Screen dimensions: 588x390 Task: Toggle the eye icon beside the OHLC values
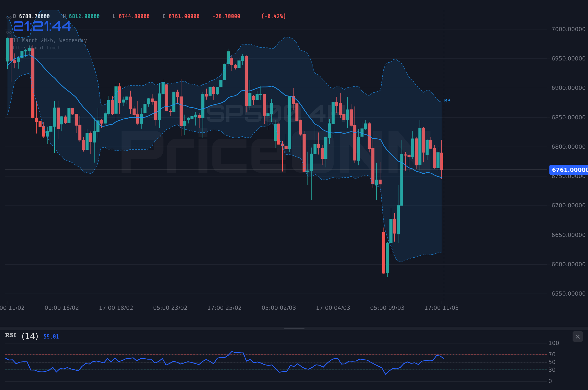click(8, 17)
